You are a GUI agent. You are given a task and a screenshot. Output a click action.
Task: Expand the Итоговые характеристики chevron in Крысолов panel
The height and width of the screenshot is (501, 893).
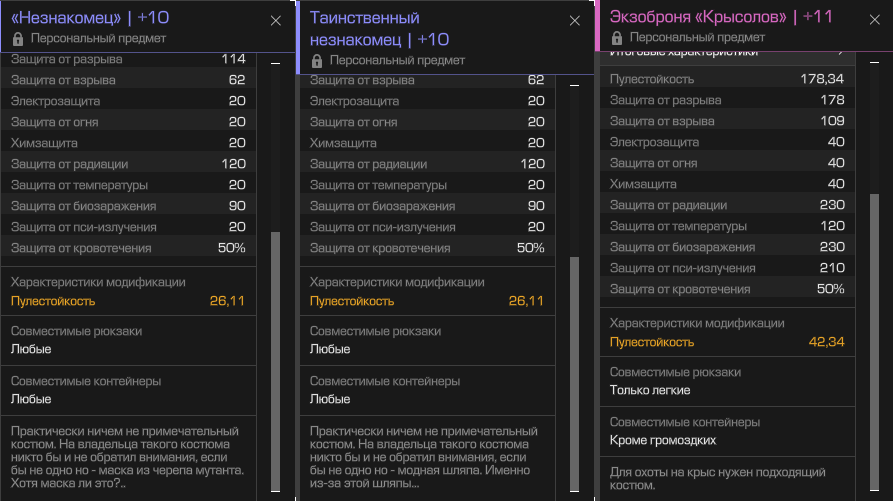pyautogui.click(x=841, y=53)
